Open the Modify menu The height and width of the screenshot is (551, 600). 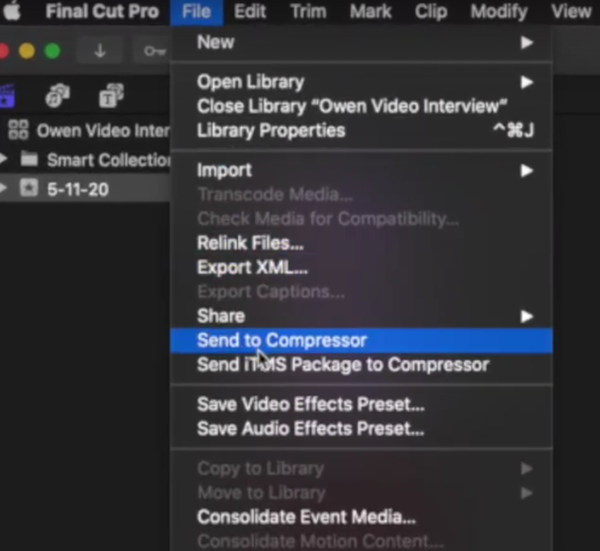pyautogui.click(x=499, y=11)
